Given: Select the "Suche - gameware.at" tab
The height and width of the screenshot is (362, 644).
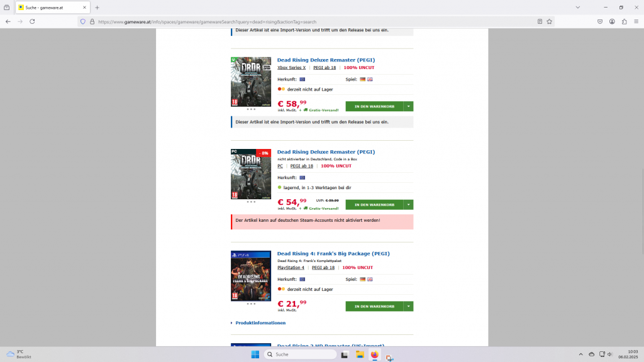Looking at the screenshot, I should pyautogui.click(x=50, y=8).
